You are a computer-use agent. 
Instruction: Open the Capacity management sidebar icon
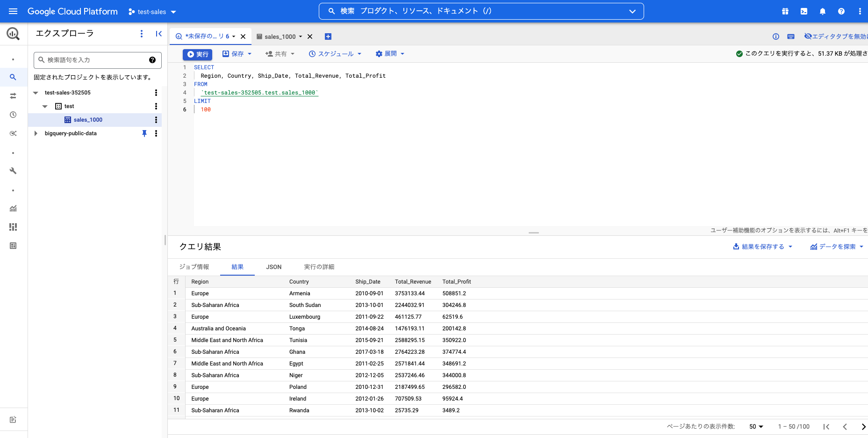(x=13, y=227)
